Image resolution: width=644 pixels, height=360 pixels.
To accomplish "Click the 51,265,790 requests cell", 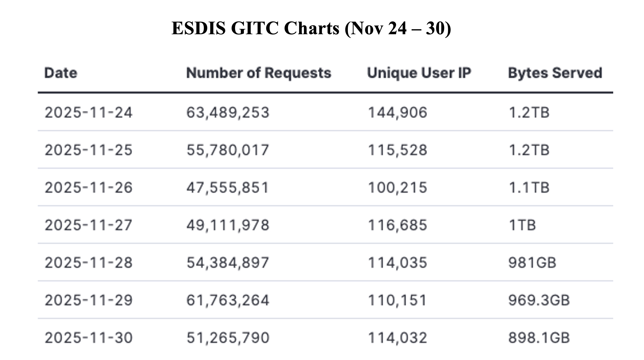I will coord(228,338).
